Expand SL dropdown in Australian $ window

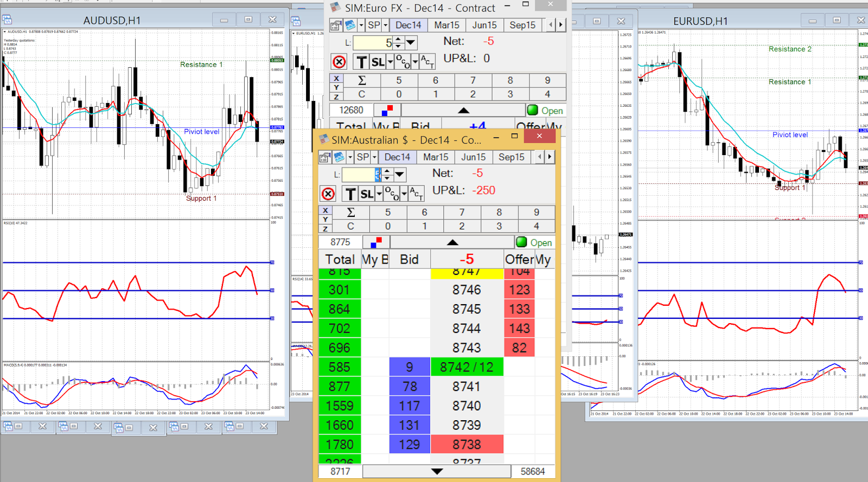point(379,194)
